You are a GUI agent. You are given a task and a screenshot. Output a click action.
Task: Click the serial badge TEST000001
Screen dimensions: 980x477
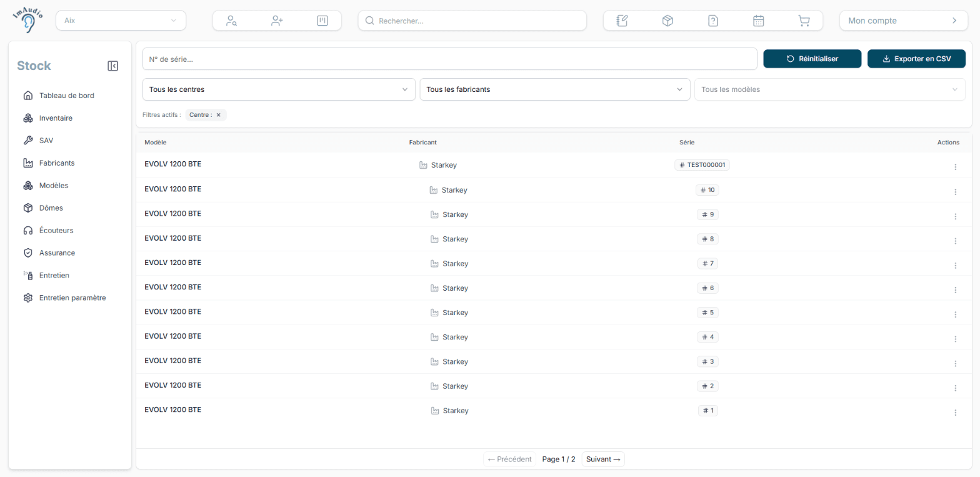702,165
